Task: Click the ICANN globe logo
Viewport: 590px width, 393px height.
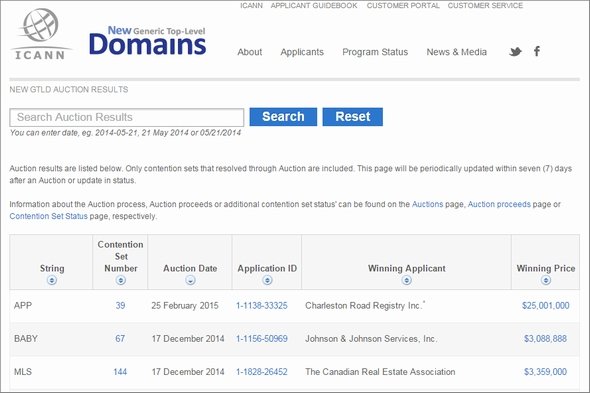Action: [x=40, y=34]
